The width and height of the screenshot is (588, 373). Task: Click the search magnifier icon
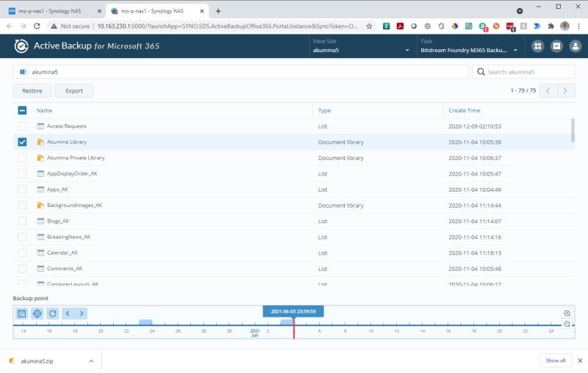[x=481, y=72]
